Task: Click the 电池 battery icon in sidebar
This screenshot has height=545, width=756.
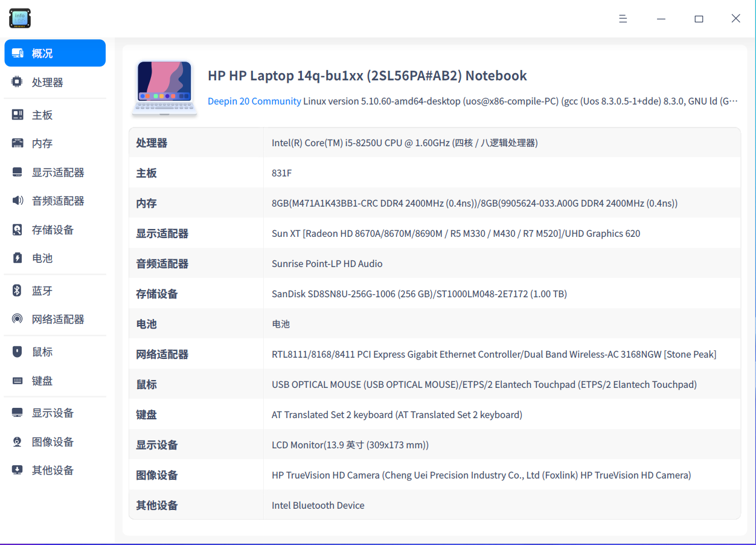Action: coord(18,258)
